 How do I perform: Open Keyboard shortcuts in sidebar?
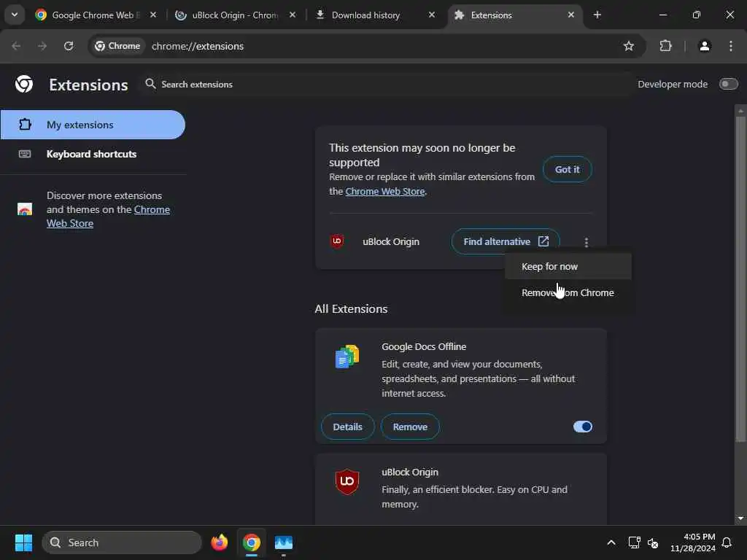[x=93, y=154]
